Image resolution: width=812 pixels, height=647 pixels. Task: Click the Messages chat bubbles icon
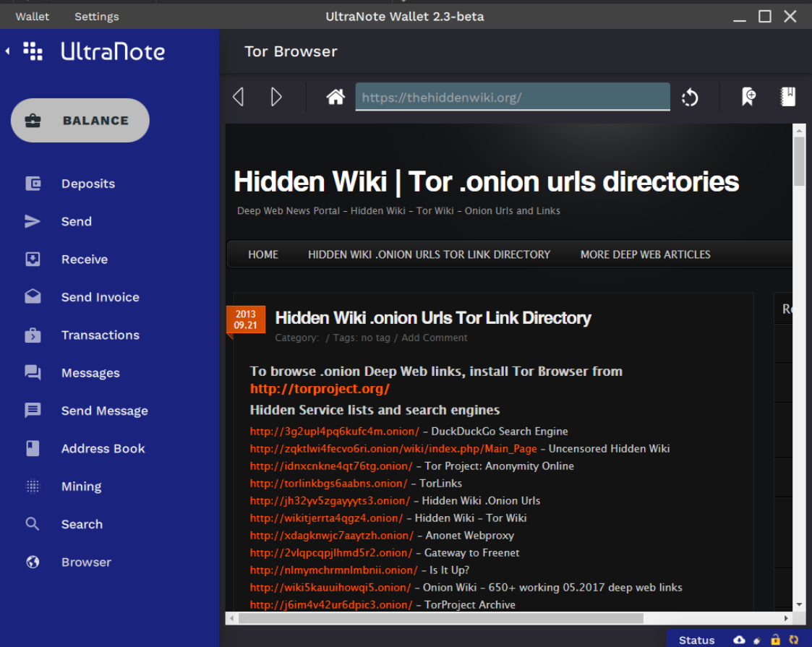[33, 373]
